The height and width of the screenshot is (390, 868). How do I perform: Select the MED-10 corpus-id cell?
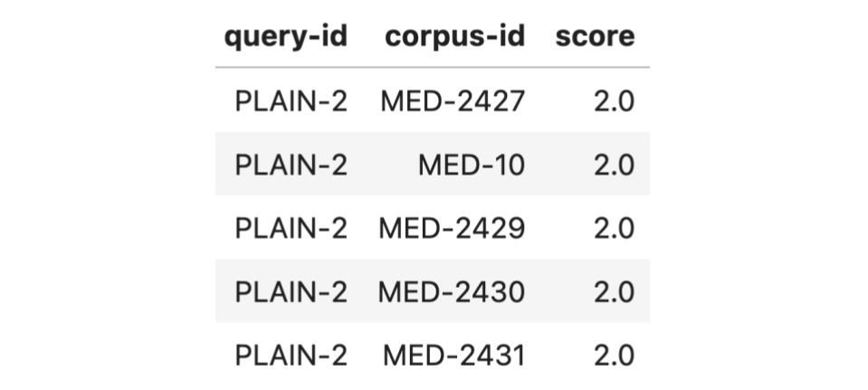click(471, 165)
